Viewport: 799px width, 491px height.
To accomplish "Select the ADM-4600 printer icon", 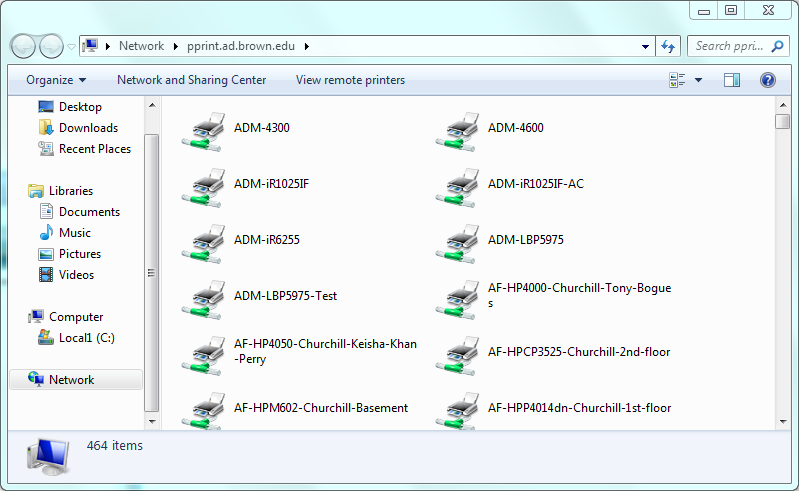I will (458, 132).
